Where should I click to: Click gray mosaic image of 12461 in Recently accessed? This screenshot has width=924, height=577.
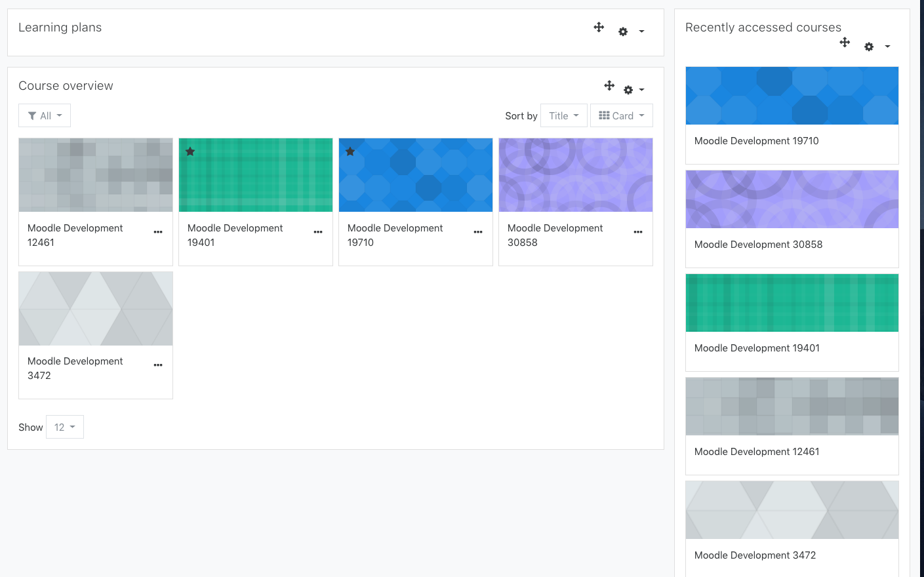792,407
